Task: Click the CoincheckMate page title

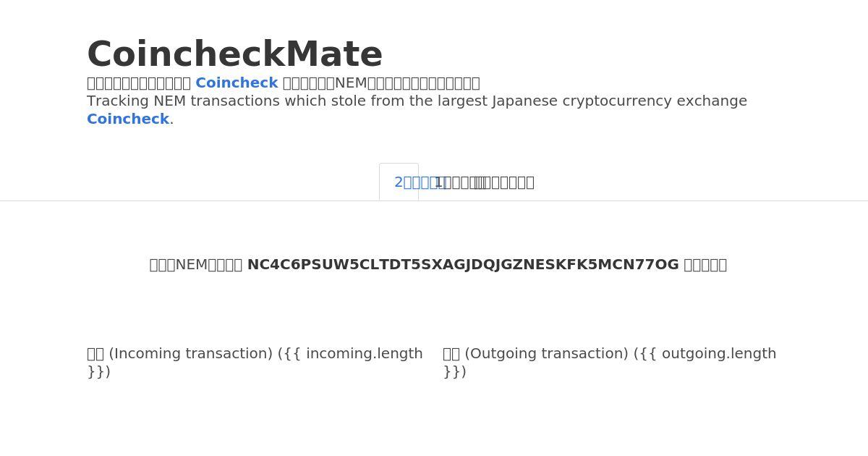Action: pyautogui.click(x=235, y=55)
